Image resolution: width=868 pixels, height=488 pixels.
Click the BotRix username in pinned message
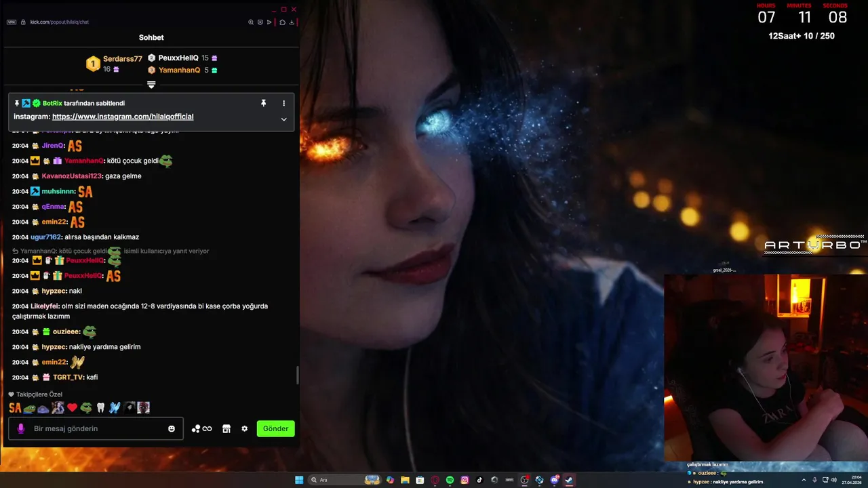52,103
